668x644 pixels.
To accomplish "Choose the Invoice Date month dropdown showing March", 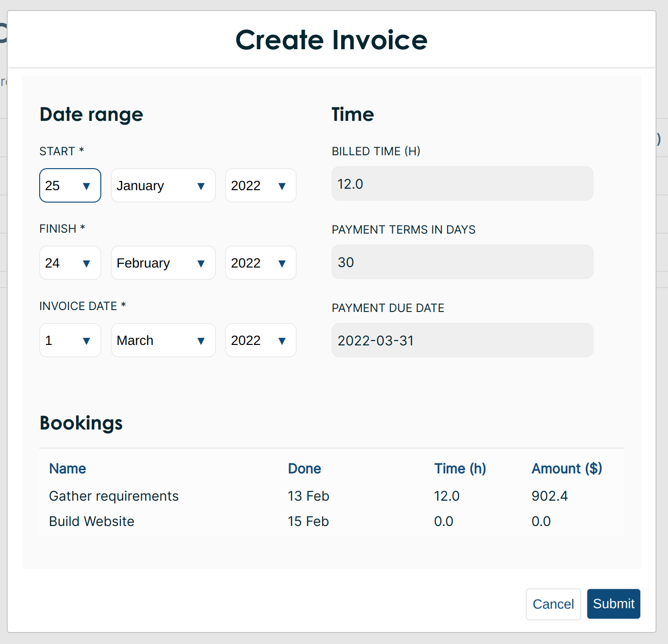I will tap(163, 340).
